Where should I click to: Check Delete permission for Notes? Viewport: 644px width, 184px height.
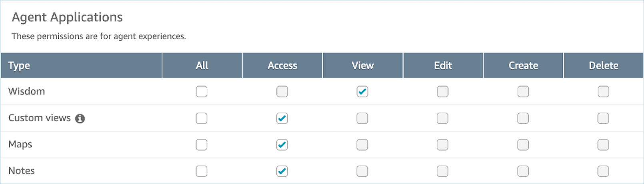[x=603, y=171]
